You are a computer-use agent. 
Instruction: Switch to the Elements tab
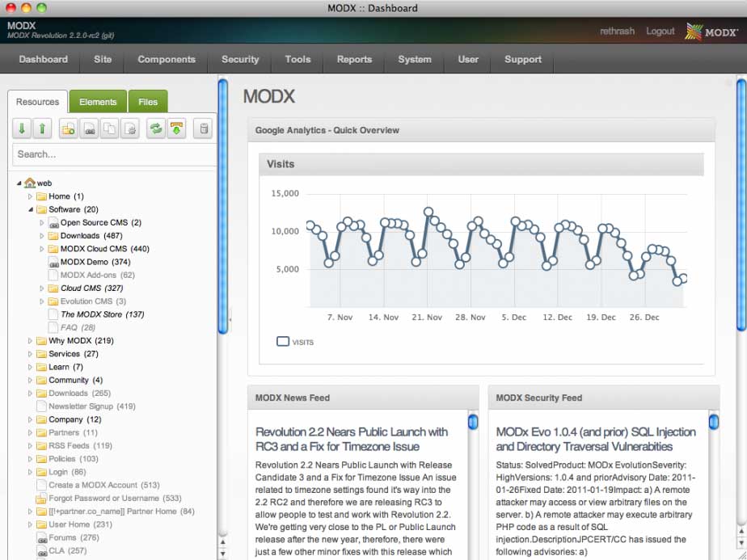(98, 102)
